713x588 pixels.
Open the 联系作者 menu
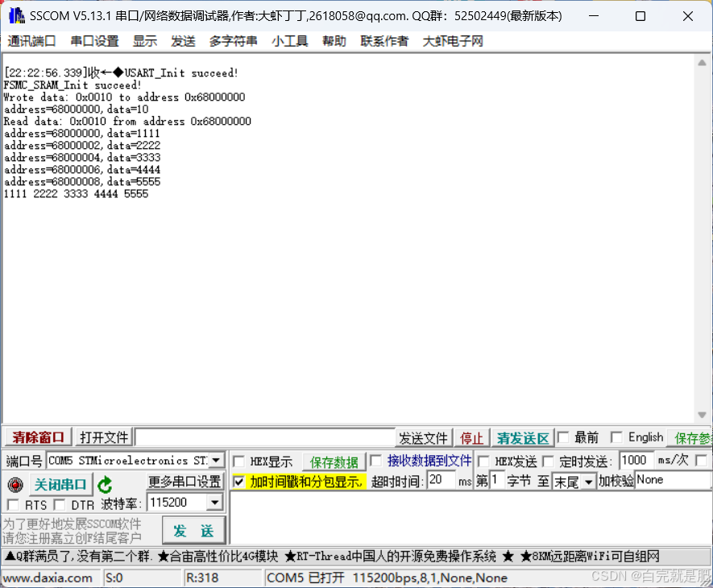pos(384,41)
